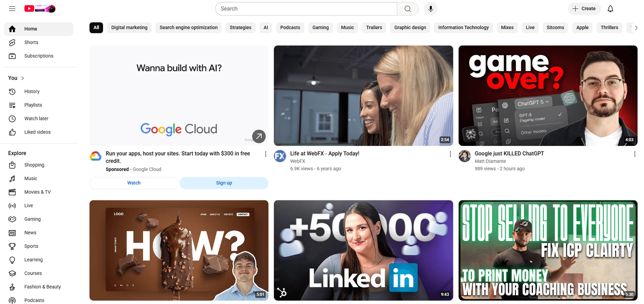644x304 pixels.
Task: Open the notifications bell
Action: click(x=610, y=9)
